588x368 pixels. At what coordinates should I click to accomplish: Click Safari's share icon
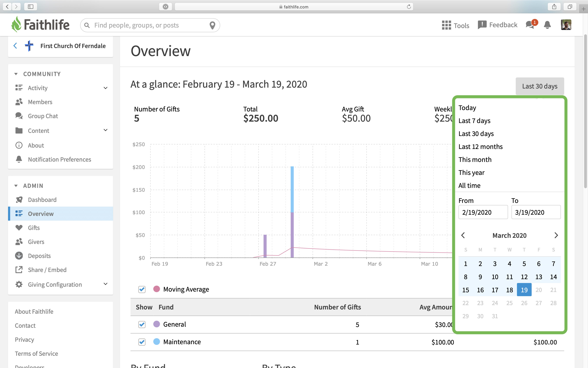(x=554, y=7)
